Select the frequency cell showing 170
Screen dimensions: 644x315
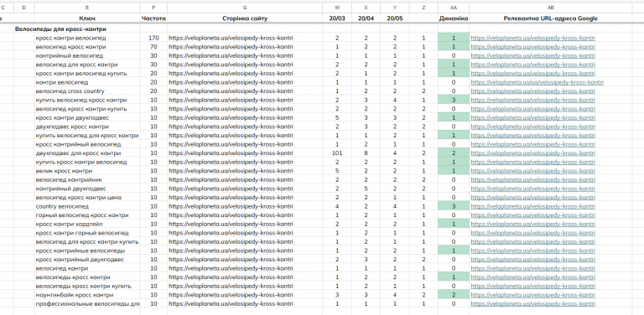pos(153,39)
